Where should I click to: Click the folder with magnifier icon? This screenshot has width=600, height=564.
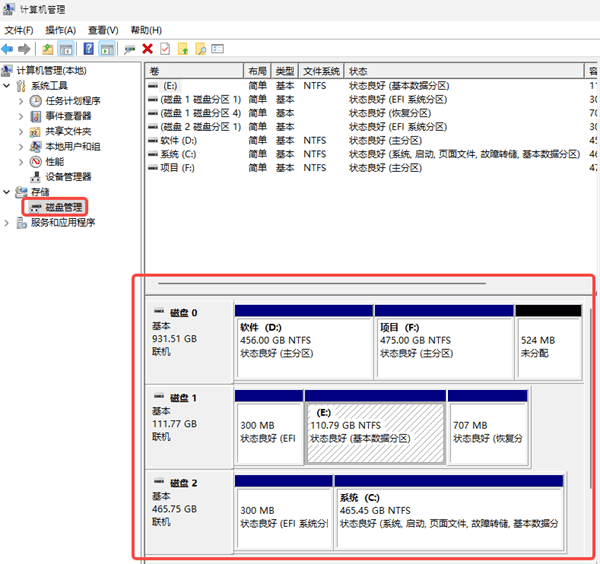click(201, 49)
